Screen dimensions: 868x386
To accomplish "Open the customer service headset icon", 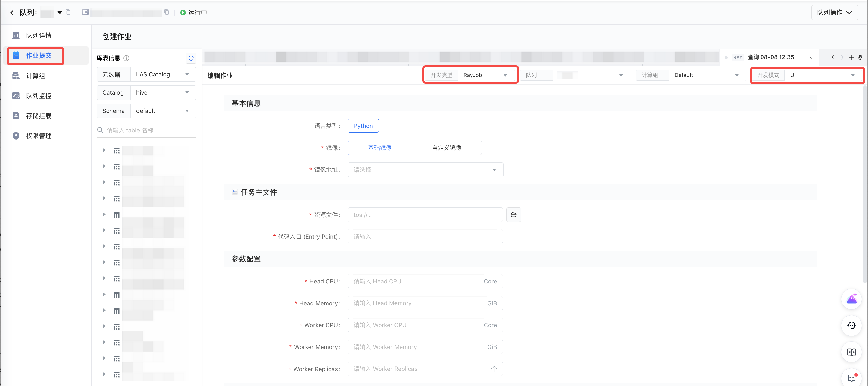I will [851, 325].
